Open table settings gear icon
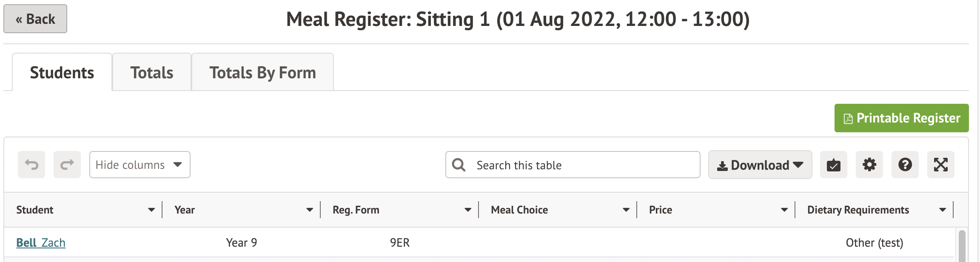 (x=869, y=165)
